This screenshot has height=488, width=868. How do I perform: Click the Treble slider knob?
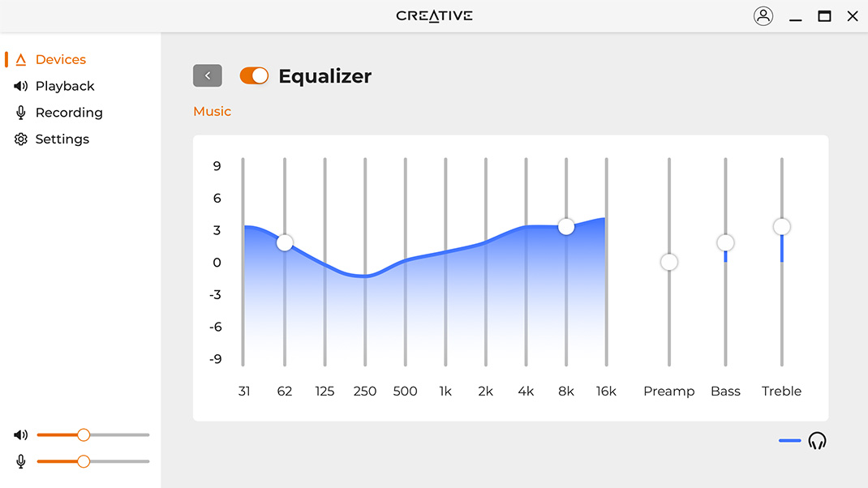pyautogui.click(x=782, y=226)
